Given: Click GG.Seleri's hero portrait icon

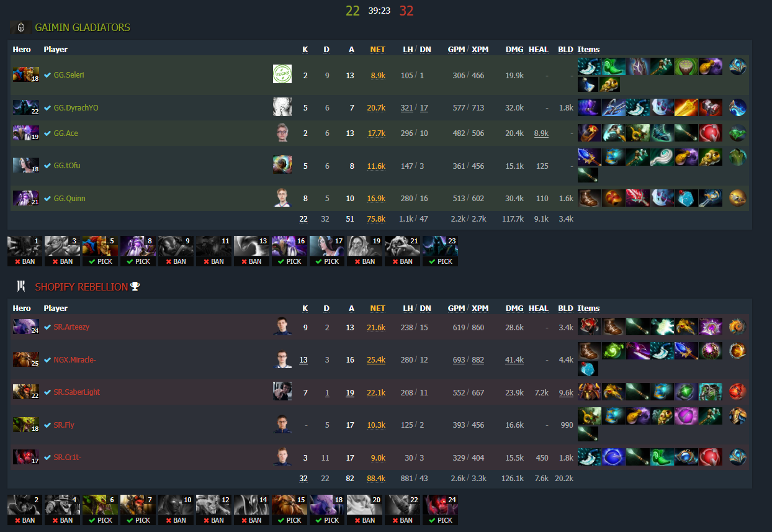Looking at the screenshot, I should click(26, 74).
